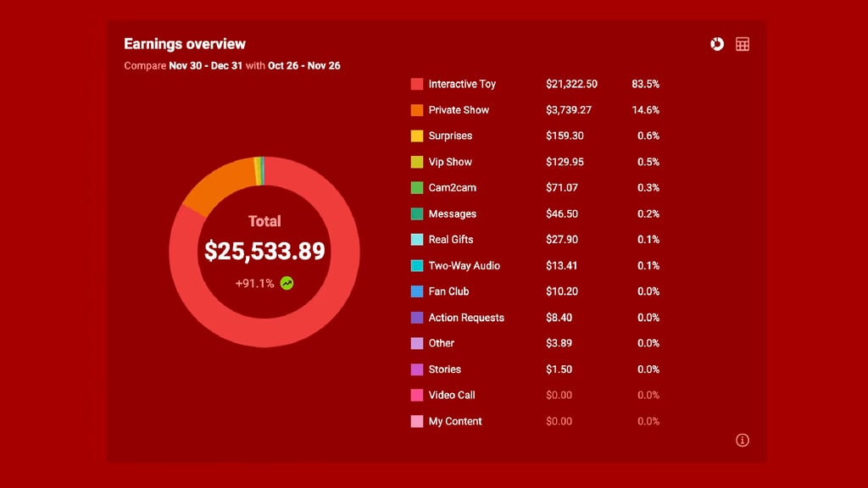Click the green trending-up growth icon
Viewport: 868px width, 488px height.
(287, 283)
